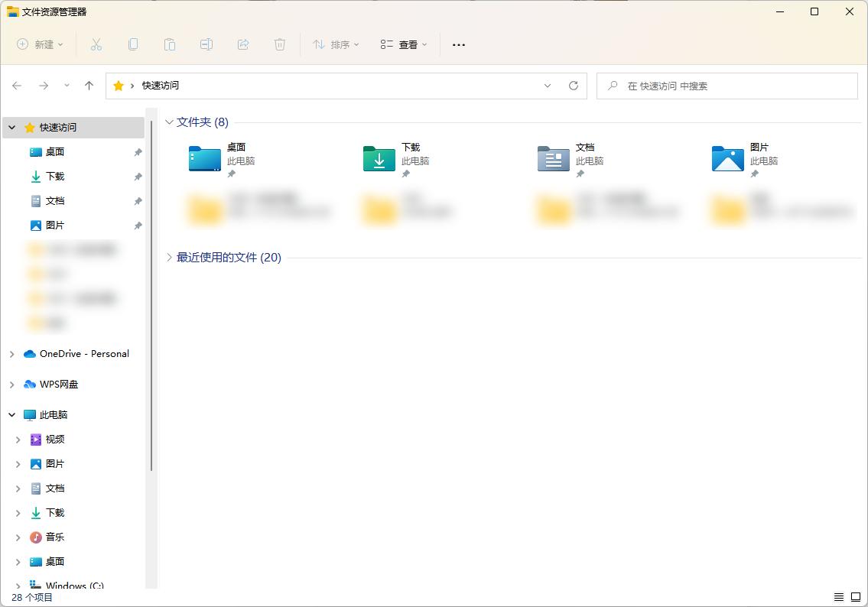Expand the 最近使用的文件 (20) section
This screenshot has width=868, height=607.
(170, 258)
